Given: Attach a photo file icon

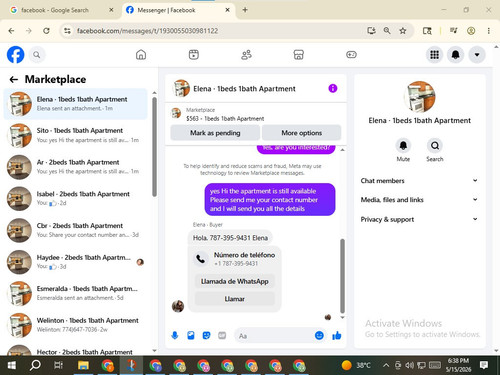Looking at the screenshot, I should coord(191,335).
